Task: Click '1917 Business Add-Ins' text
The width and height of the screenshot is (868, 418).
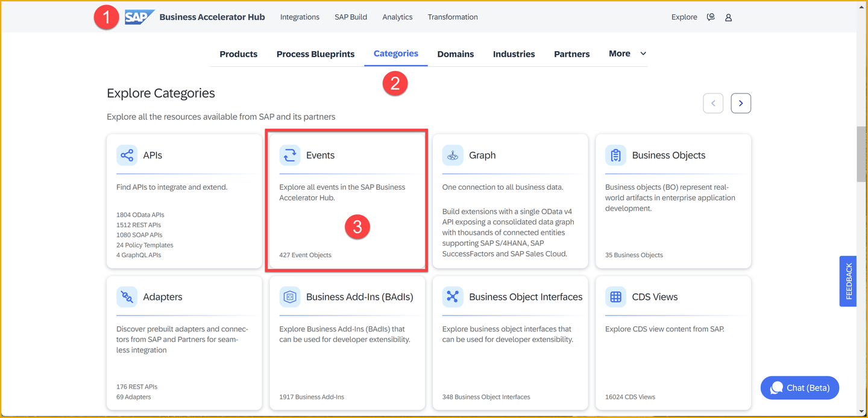Action: pos(312,398)
